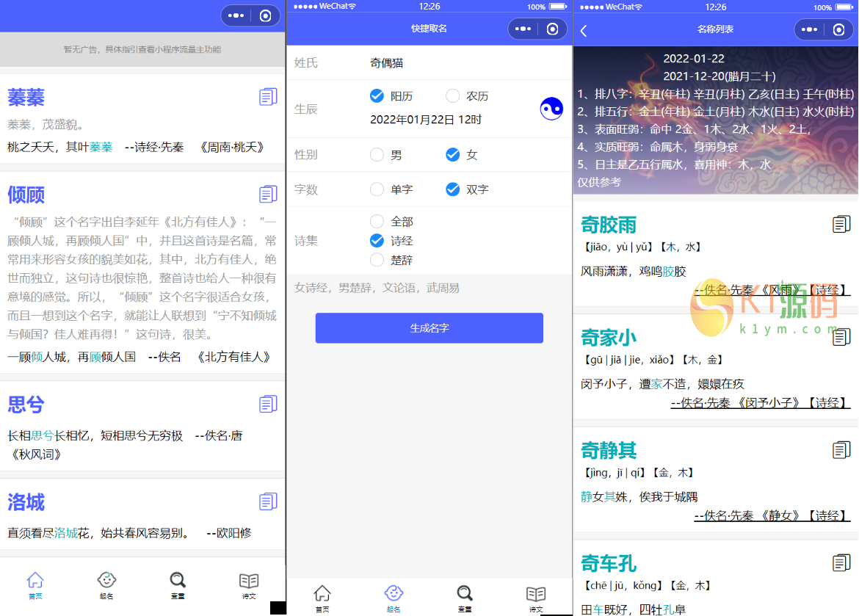The image size is (859, 616).
Task: Choose 阳历 calendar option
Action: [x=391, y=96]
